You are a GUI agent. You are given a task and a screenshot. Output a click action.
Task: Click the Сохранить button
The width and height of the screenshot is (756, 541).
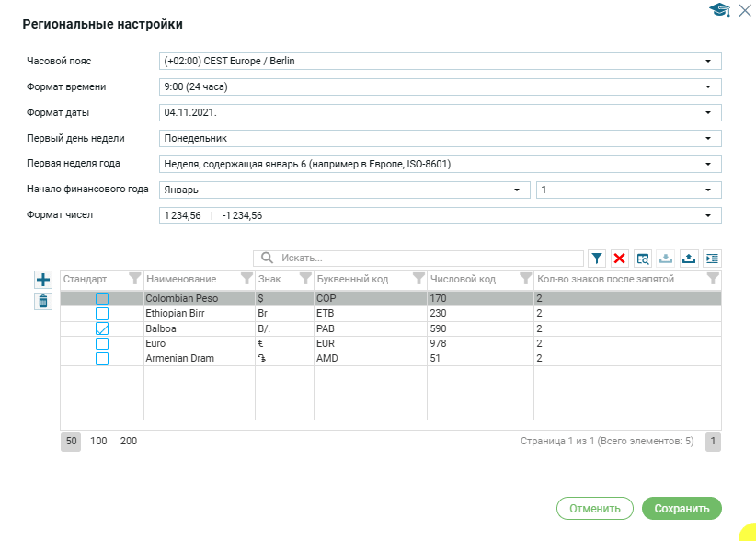pos(682,509)
